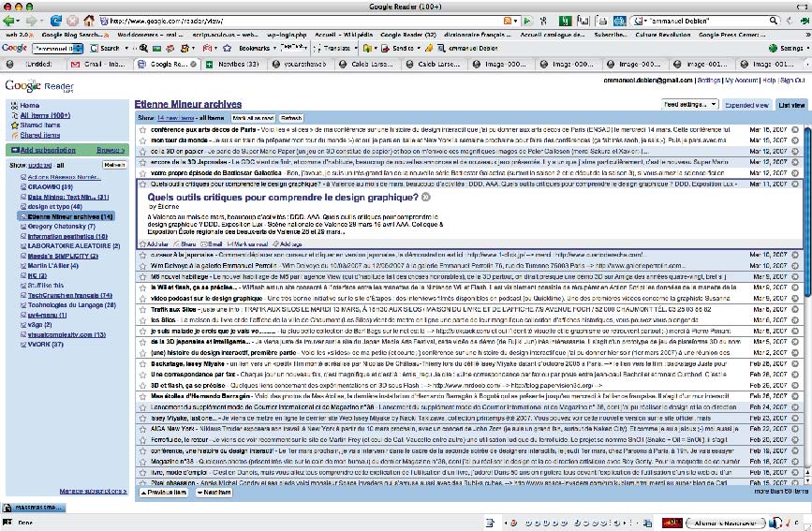Switch to the Gmail - Inbox browser tab
This screenshot has width=812, height=531.
99,65
